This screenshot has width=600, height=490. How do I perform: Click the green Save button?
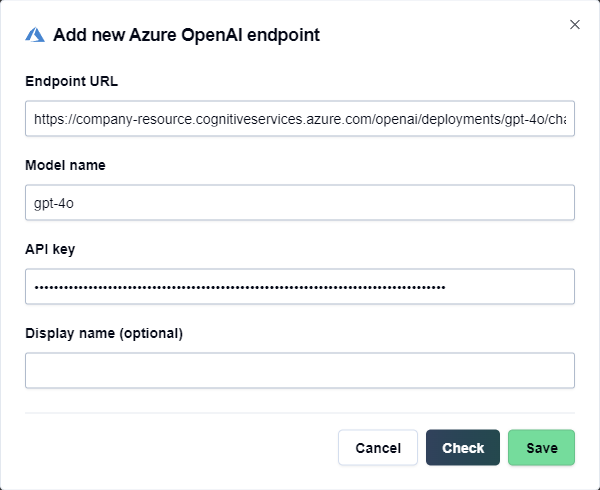541,448
